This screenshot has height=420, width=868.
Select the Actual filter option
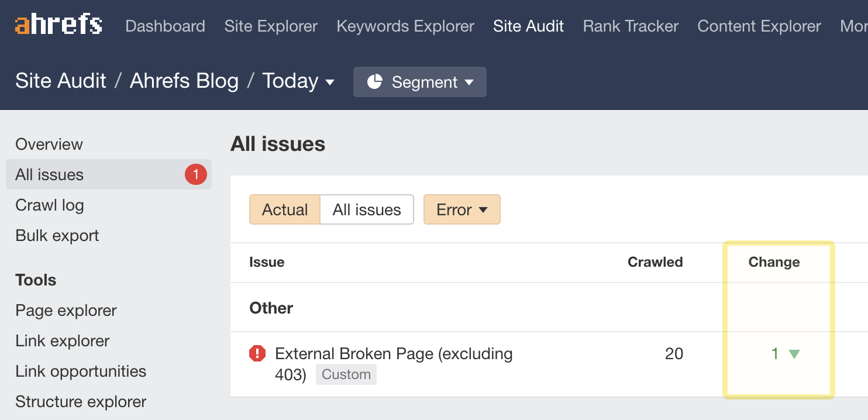pyautogui.click(x=285, y=209)
